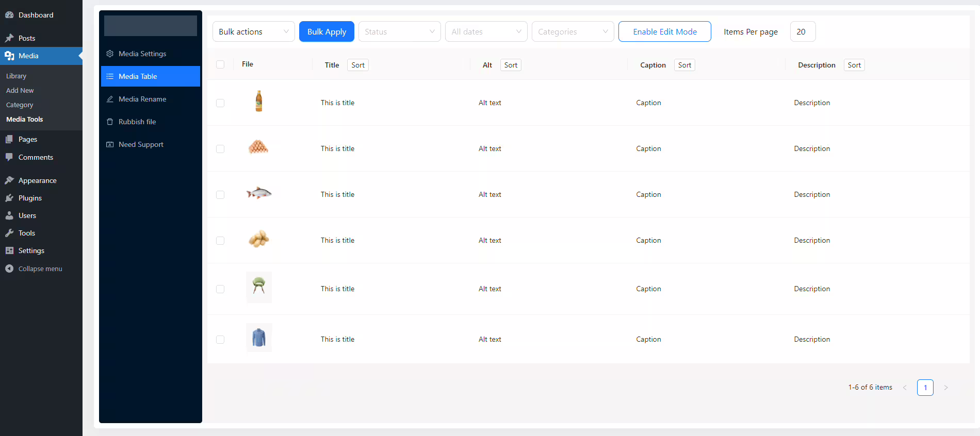Check the blue shirt row checkbox

[x=220, y=340]
